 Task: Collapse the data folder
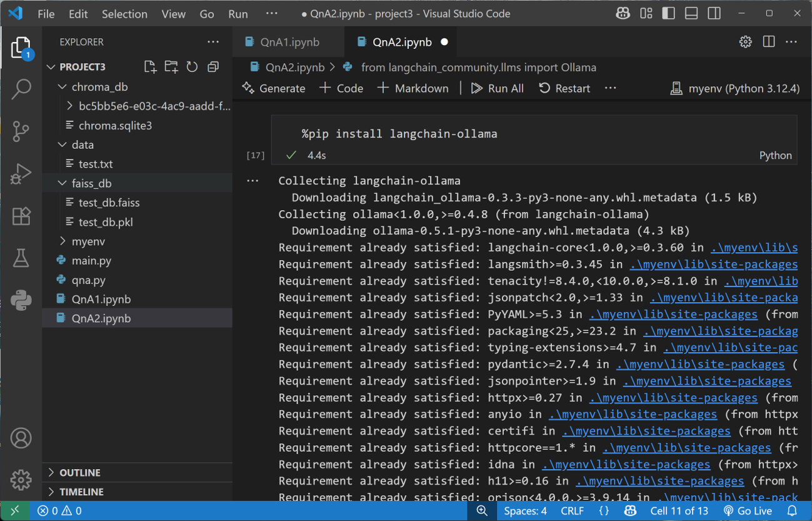click(62, 144)
